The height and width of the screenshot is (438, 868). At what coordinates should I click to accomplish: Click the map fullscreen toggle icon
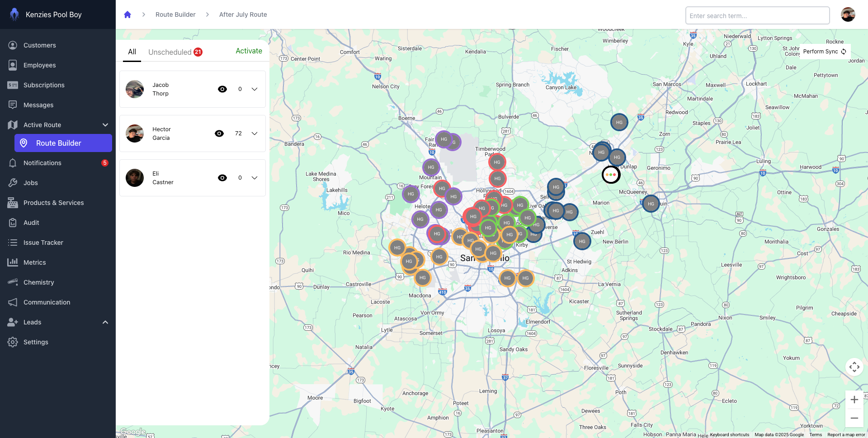coord(854,367)
